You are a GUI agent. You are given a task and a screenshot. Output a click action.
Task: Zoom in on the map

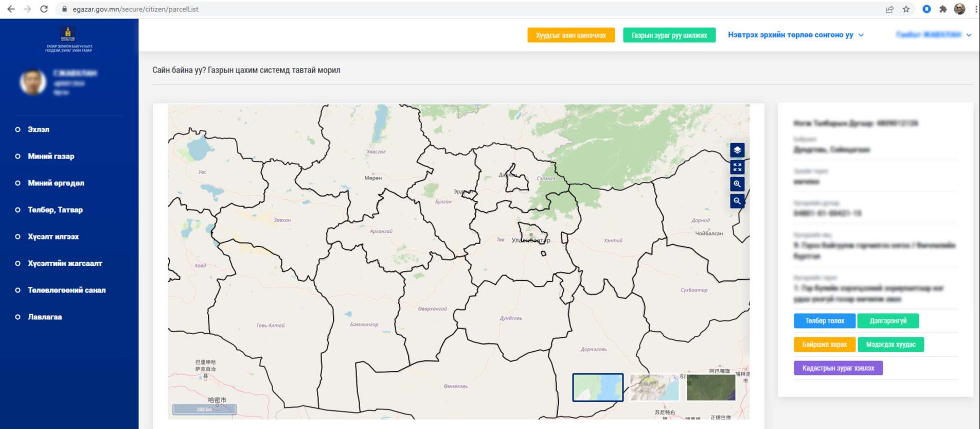tap(737, 184)
